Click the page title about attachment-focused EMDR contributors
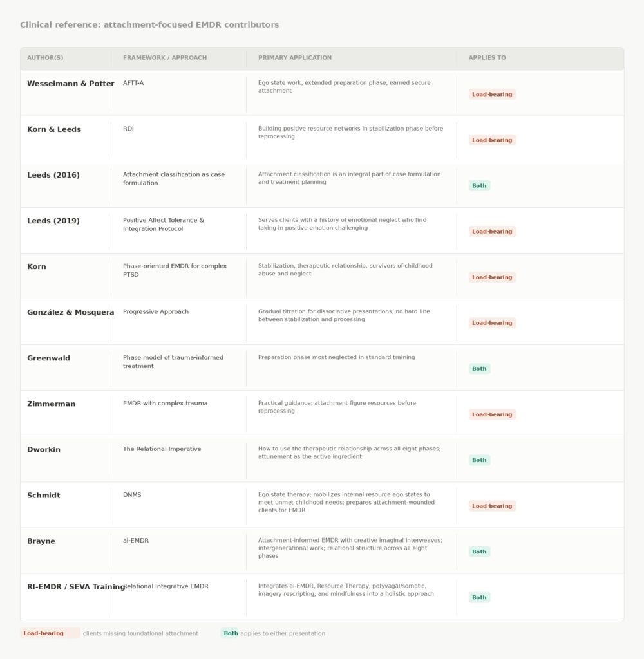Screen dimensions: 644x659 149,25
